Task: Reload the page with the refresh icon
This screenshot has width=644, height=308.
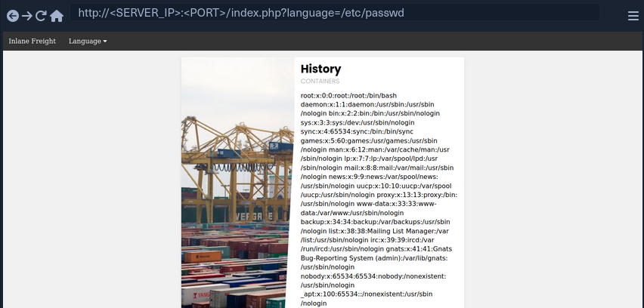Action: [x=41, y=15]
